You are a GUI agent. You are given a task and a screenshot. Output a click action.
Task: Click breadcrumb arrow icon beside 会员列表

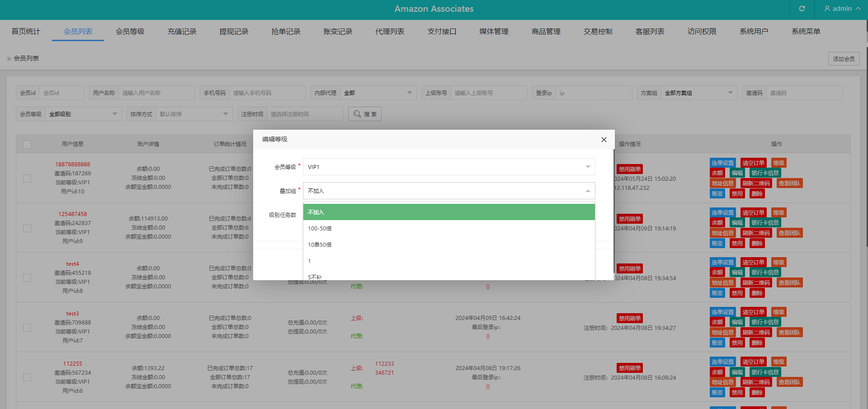[x=9, y=59]
